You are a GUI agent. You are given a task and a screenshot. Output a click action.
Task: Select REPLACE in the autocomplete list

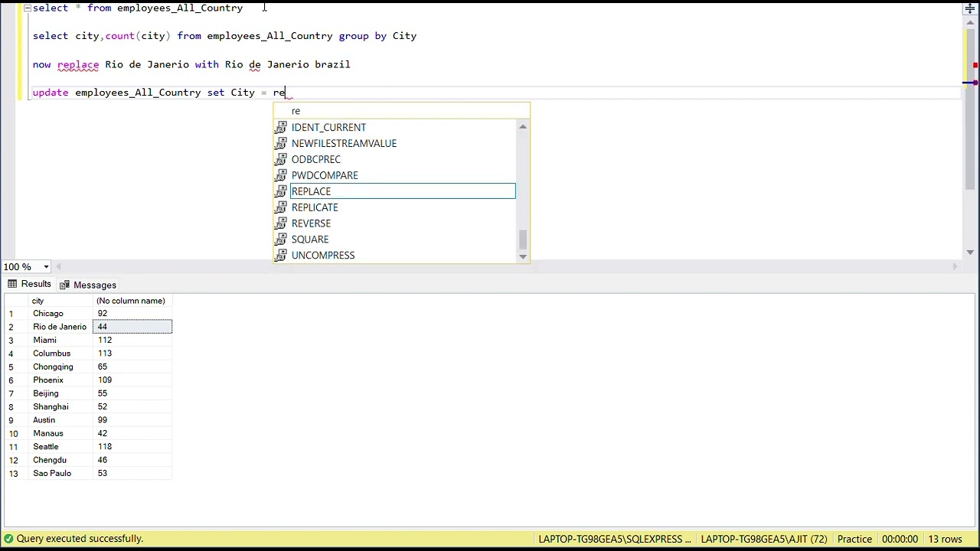pos(403,191)
